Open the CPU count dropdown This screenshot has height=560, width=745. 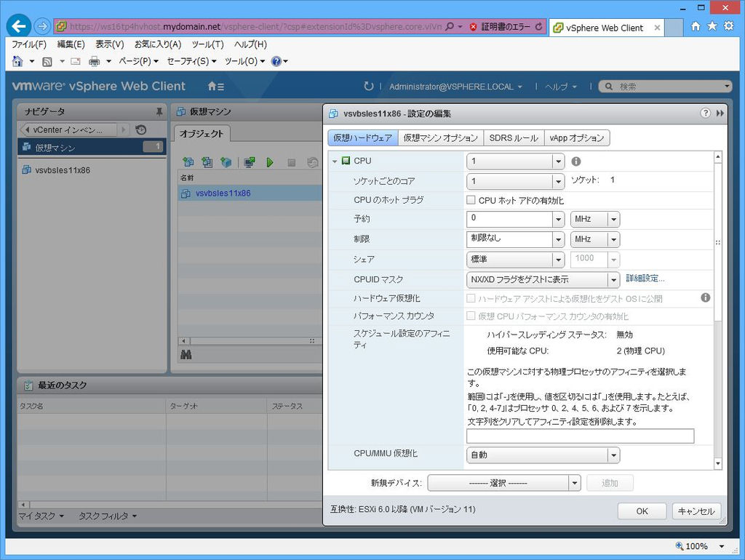pos(516,161)
